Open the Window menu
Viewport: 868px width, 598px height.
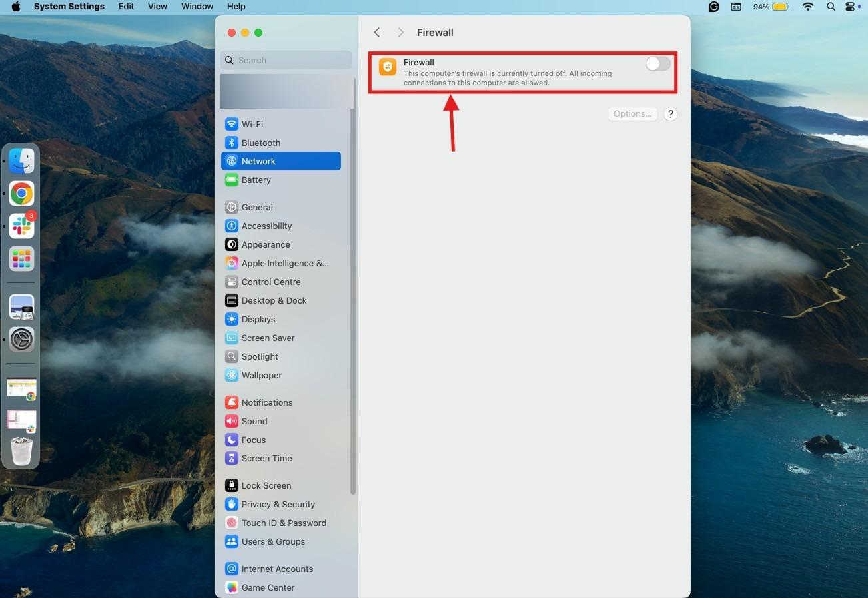click(x=196, y=6)
